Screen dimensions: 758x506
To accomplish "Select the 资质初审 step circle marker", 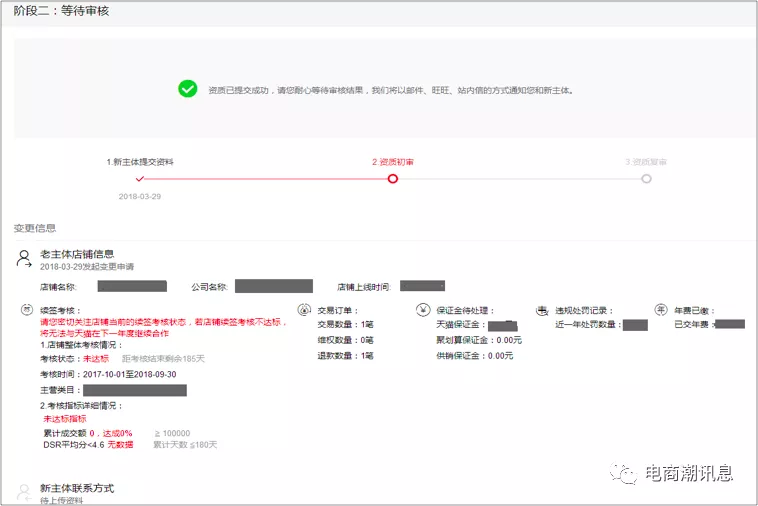I will point(393,179).
